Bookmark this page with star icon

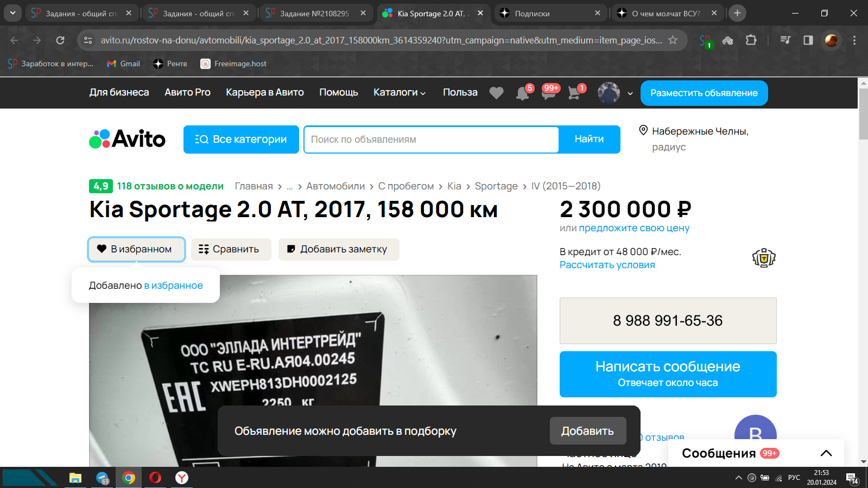(x=673, y=40)
